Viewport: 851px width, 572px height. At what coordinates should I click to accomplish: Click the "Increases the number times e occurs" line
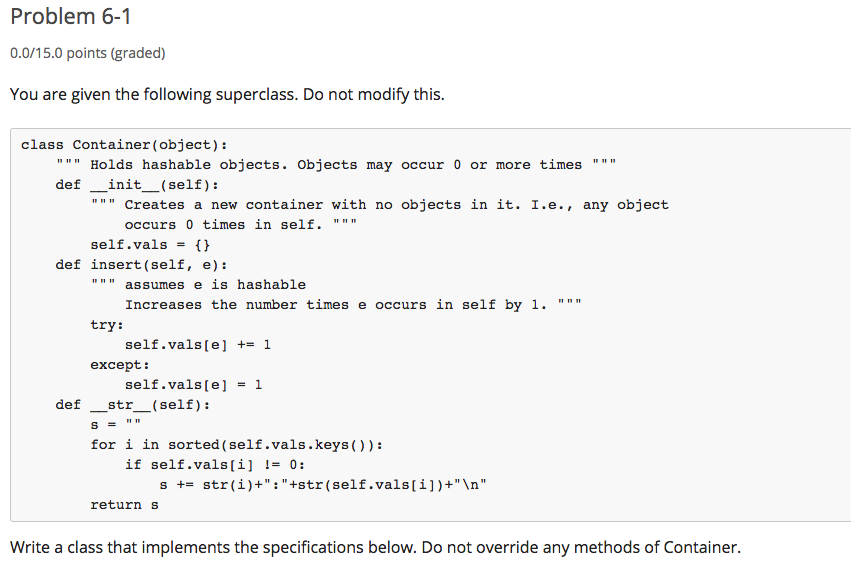coord(353,305)
